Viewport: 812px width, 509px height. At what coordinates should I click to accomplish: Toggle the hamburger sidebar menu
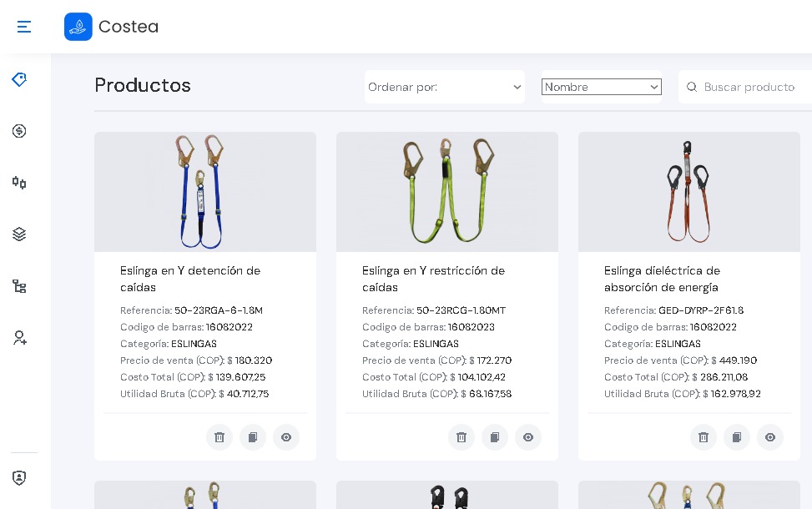[24, 27]
